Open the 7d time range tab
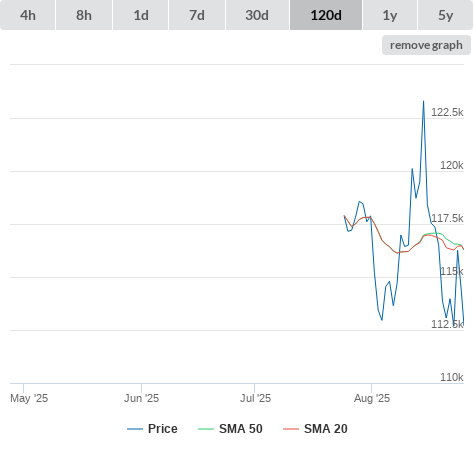The height and width of the screenshot is (455, 474). pos(197,15)
